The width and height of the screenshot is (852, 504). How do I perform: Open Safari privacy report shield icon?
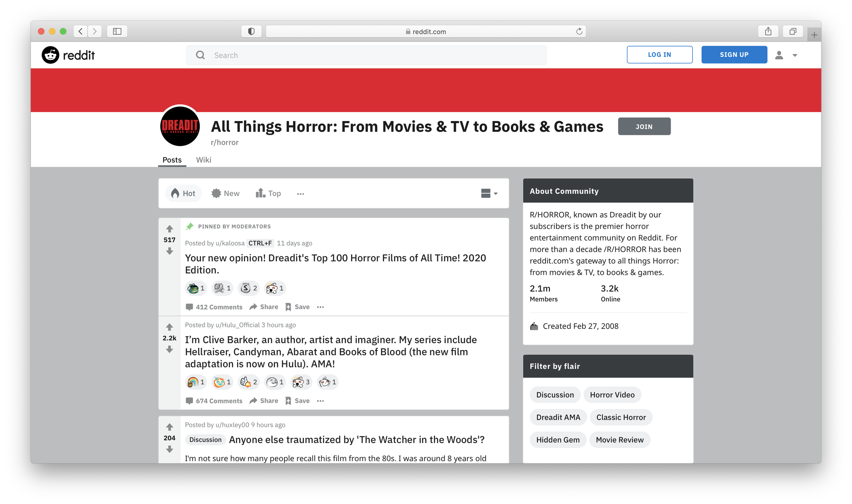251,31
